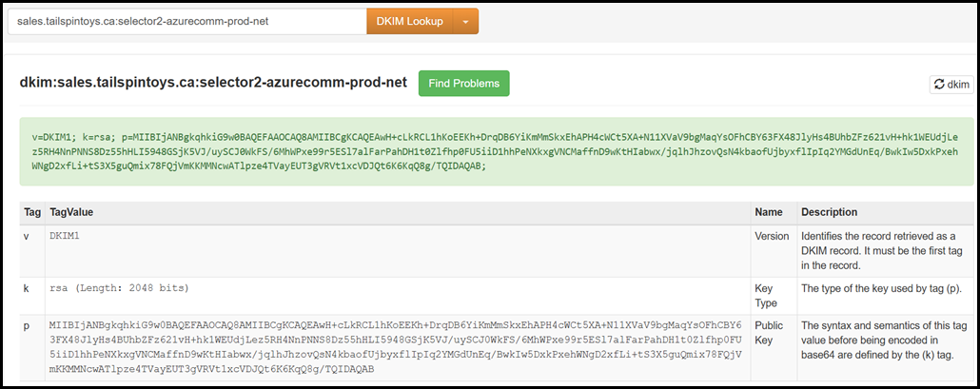Click the Description column header
The width and height of the screenshot is (980, 389).
(x=830, y=212)
